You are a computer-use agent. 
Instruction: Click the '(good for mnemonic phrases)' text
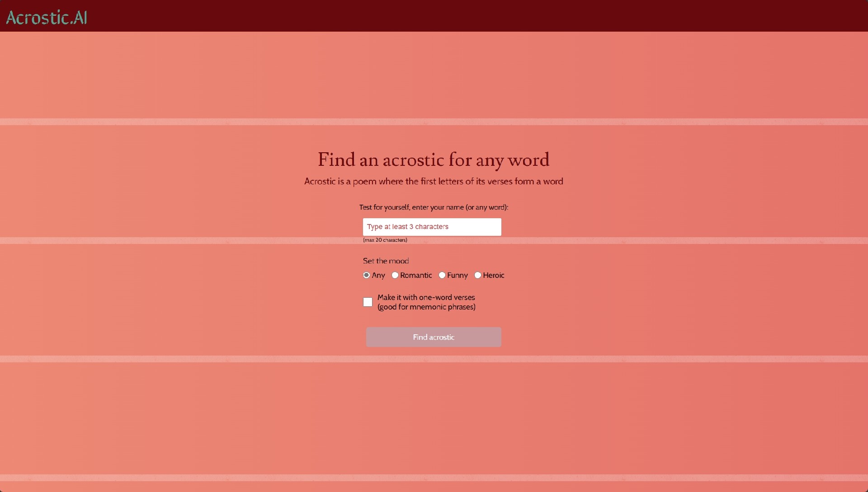(426, 307)
